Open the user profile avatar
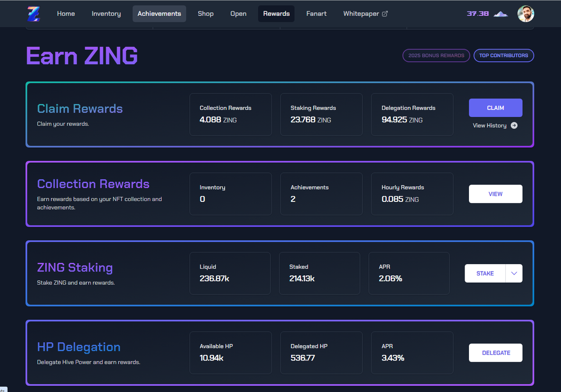This screenshot has height=392, width=561. click(525, 14)
